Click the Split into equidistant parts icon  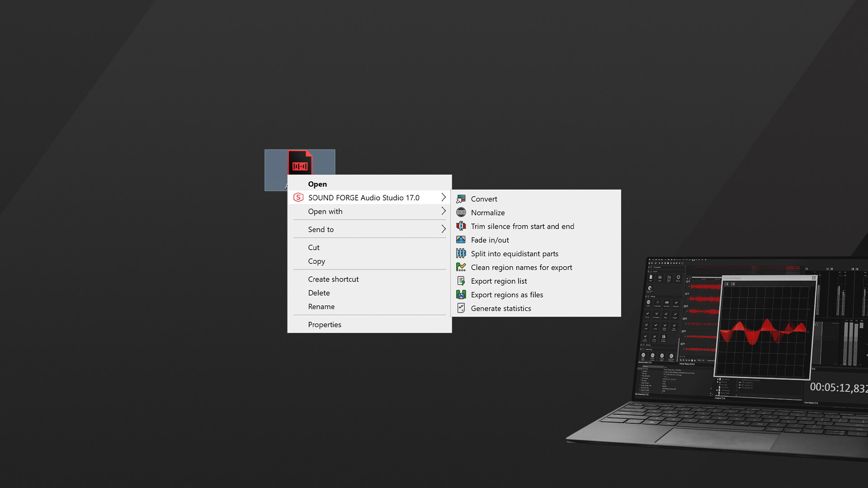pyautogui.click(x=461, y=253)
